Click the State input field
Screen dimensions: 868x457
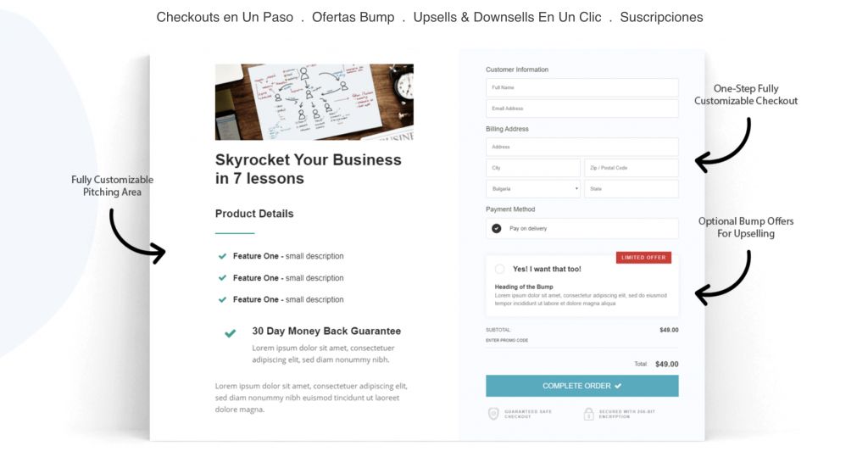[x=631, y=189]
